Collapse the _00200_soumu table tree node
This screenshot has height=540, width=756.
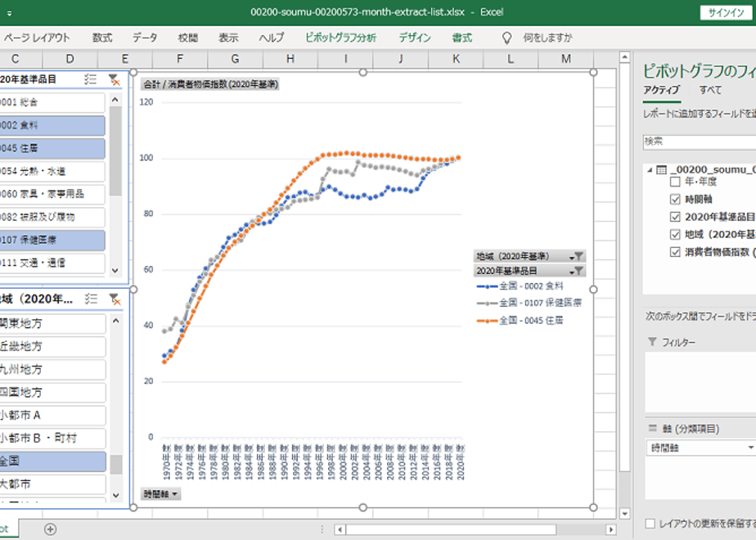click(x=650, y=169)
